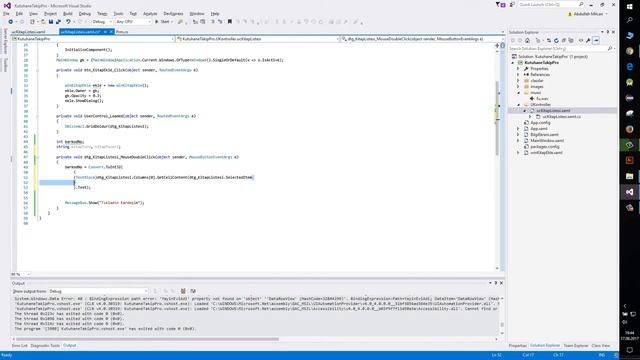Select winKitapEkle.xaml in Solution Explorer

point(546,153)
